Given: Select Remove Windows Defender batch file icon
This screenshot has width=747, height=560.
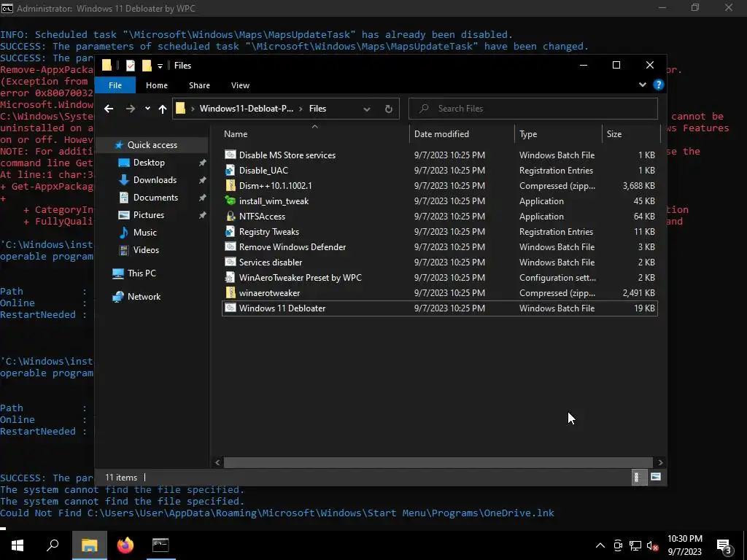Looking at the screenshot, I should pos(230,246).
